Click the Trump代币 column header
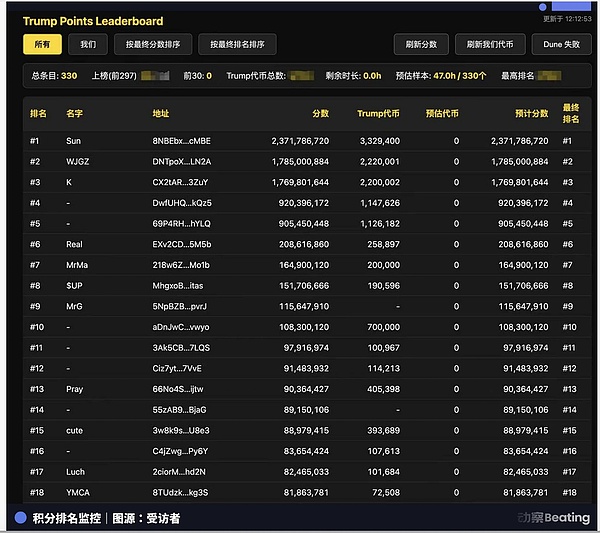The image size is (600, 533). point(378,114)
